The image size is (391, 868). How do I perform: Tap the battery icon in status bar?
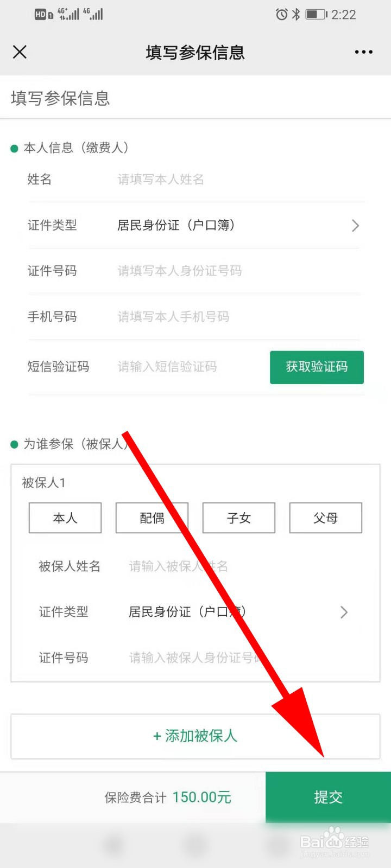pos(316,15)
